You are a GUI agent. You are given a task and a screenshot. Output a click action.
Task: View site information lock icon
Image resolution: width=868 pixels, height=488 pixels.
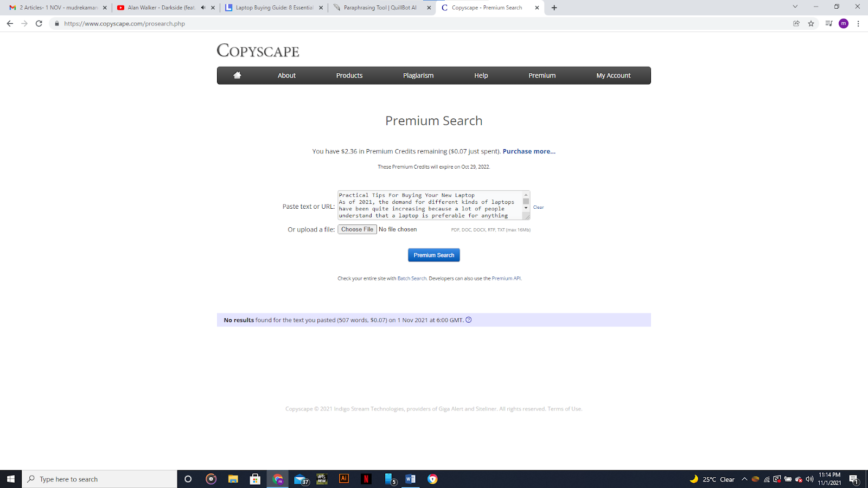(x=56, y=23)
